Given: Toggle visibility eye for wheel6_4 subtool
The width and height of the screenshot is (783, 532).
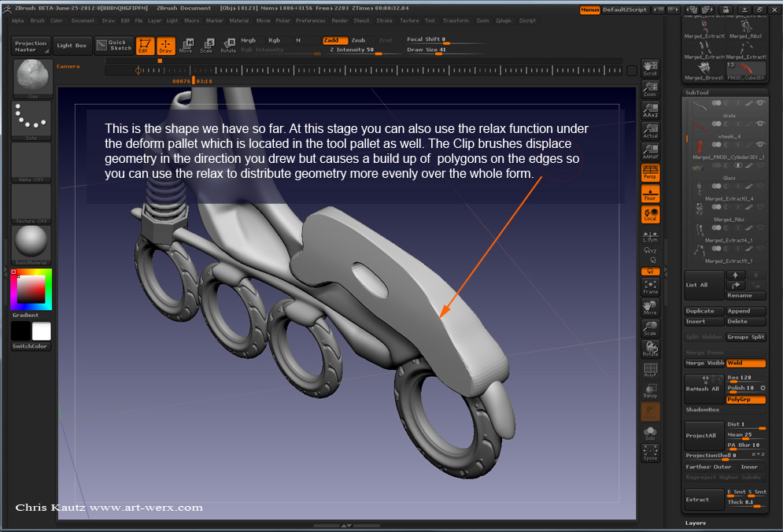Looking at the screenshot, I should [x=759, y=124].
